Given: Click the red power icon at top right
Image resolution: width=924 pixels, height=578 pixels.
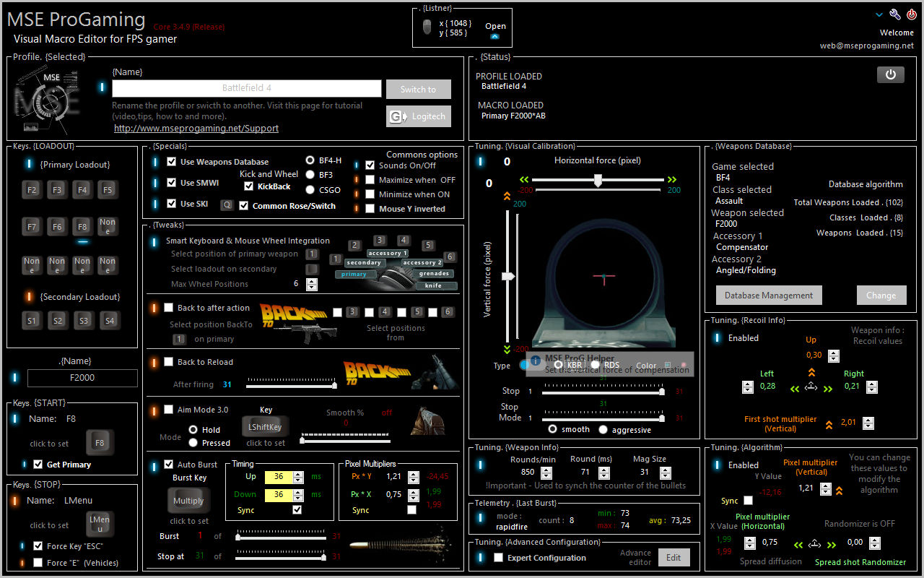Looking at the screenshot, I should click(x=912, y=14).
